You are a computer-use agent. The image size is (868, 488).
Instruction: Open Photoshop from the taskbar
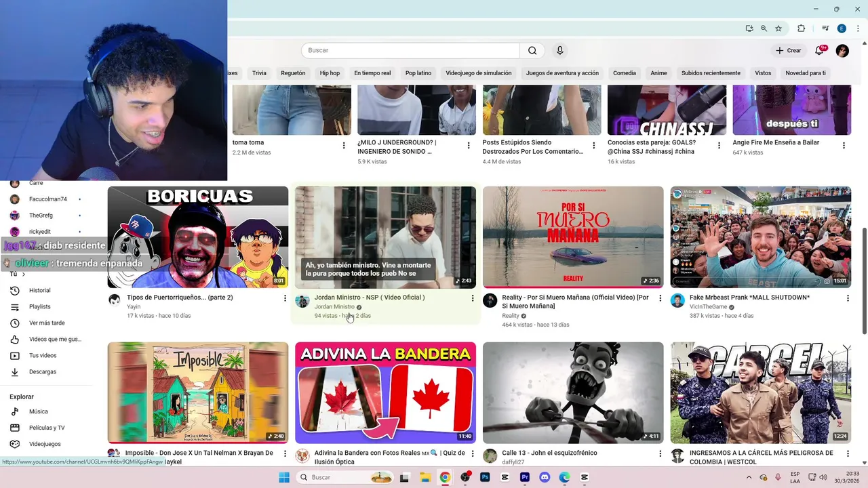[x=485, y=477]
